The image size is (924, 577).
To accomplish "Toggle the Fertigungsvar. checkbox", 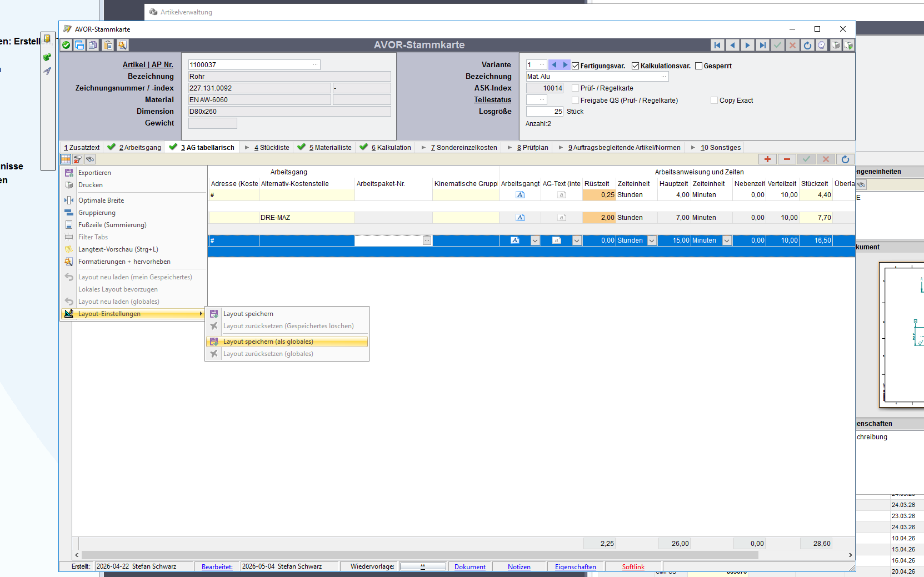I will (x=576, y=66).
